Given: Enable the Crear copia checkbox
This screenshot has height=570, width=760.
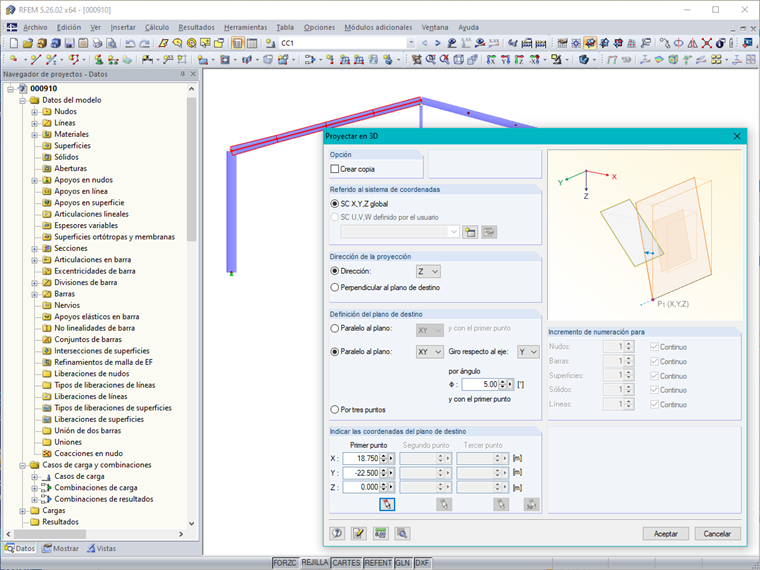Looking at the screenshot, I should 335,169.
